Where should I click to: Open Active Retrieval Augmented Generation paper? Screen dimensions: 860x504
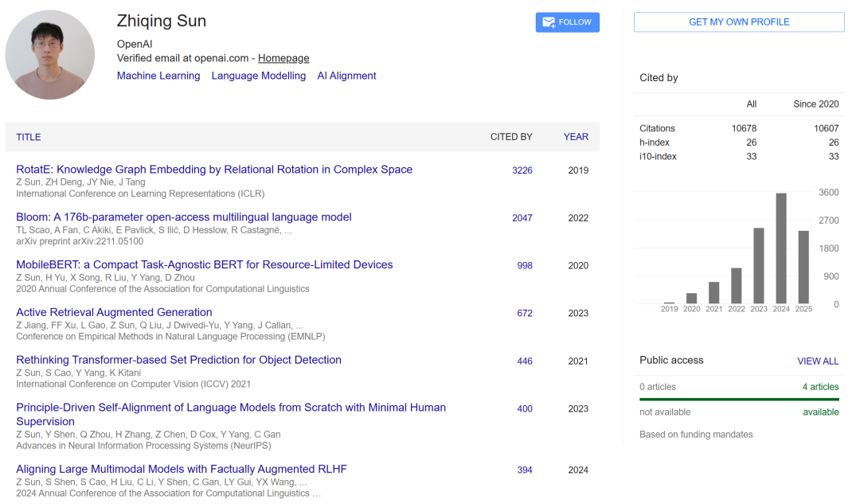pos(114,312)
